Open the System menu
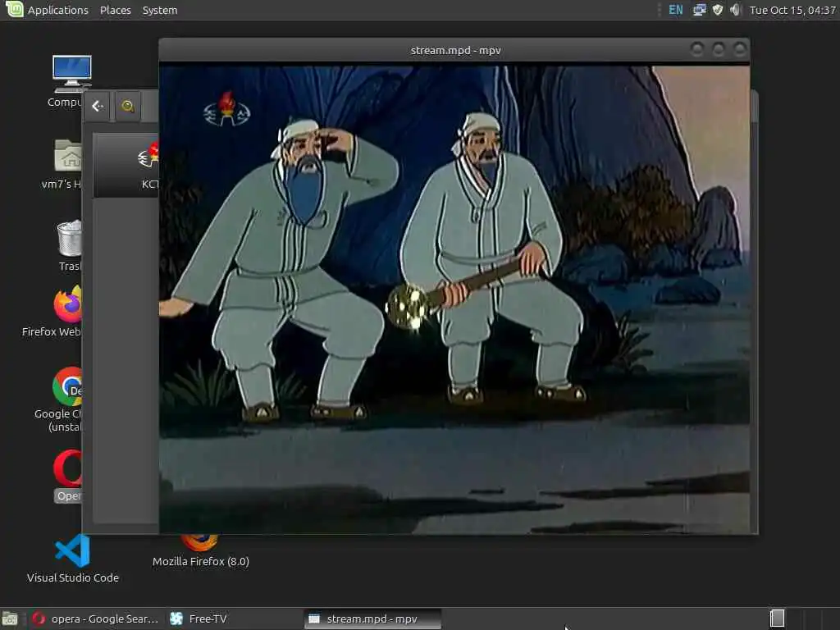 [x=160, y=10]
